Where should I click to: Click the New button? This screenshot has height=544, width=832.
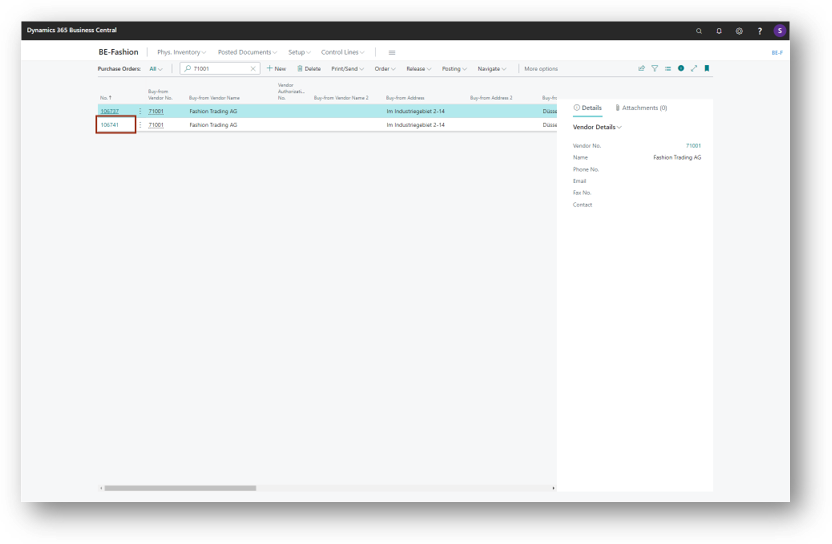(276, 68)
